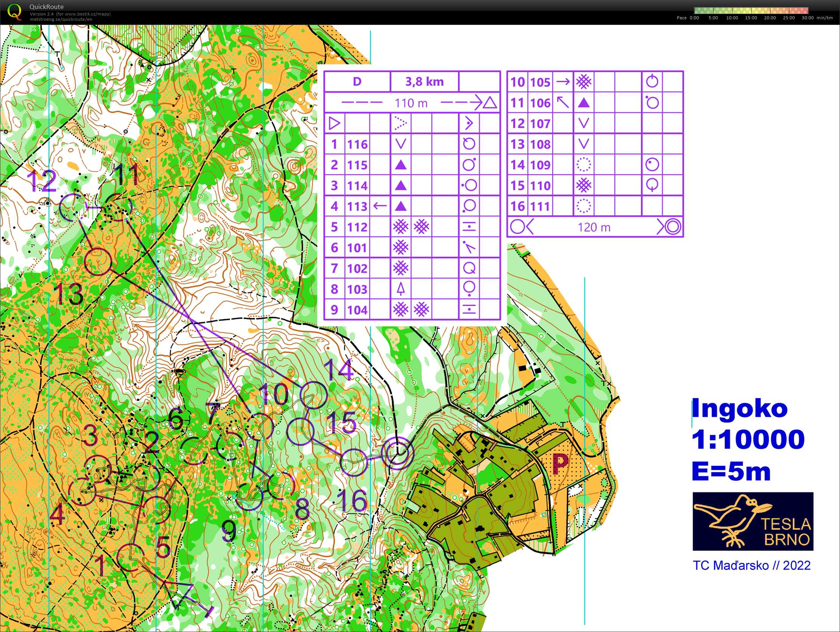This screenshot has height=632, width=840.
Task: Click the QuickRoute title text
Action: click(47, 7)
